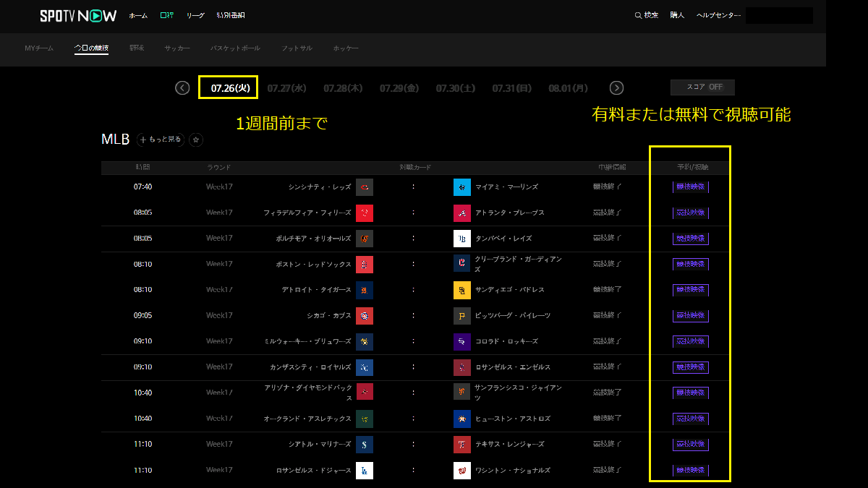The width and height of the screenshot is (868, 488).
Task: Open the Milwaukee Brewers logo
Action: [x=365, y=341]
